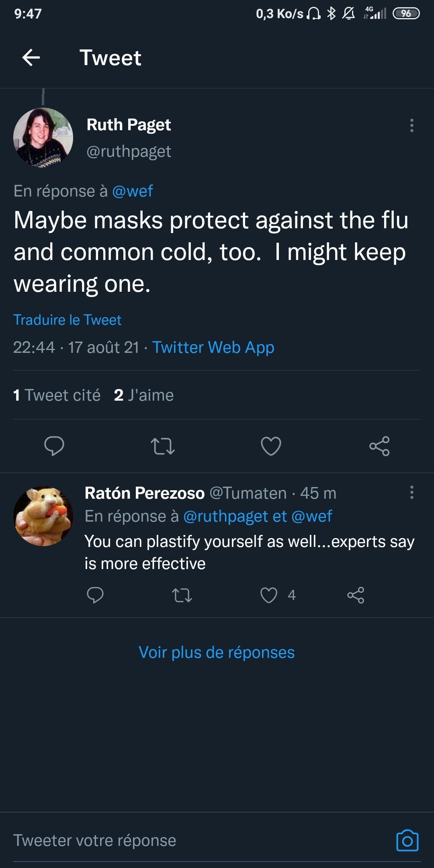The height and width of the screenshot is (868, 434).
Task: Share Ratón Perezoso's reply
Action: pos(356,595)
